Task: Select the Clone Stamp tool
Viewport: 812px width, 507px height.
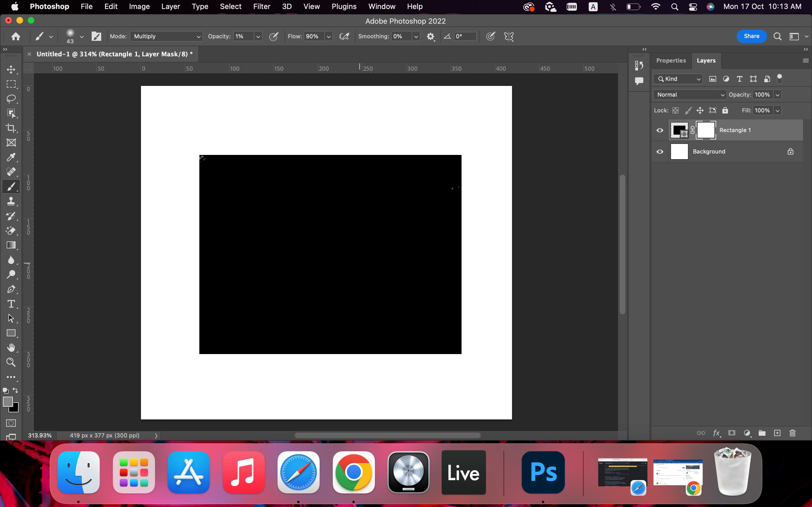Action: point(11,201)
